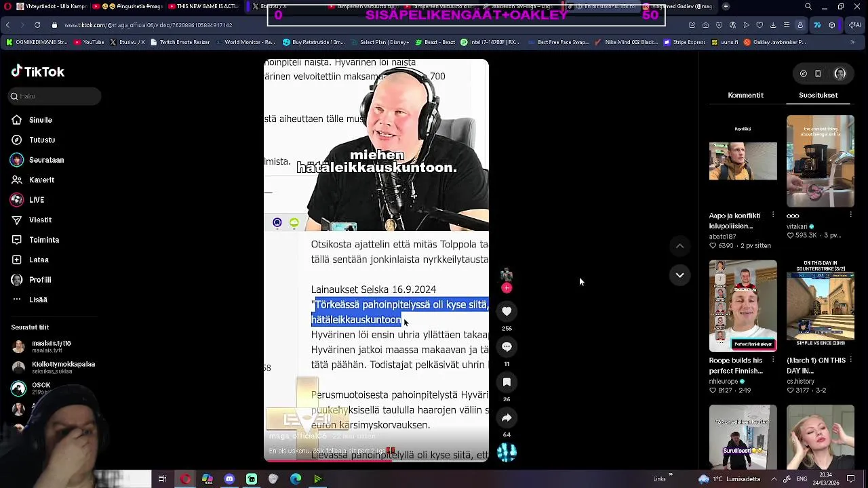Open the spinning sound disc icon

507,453
